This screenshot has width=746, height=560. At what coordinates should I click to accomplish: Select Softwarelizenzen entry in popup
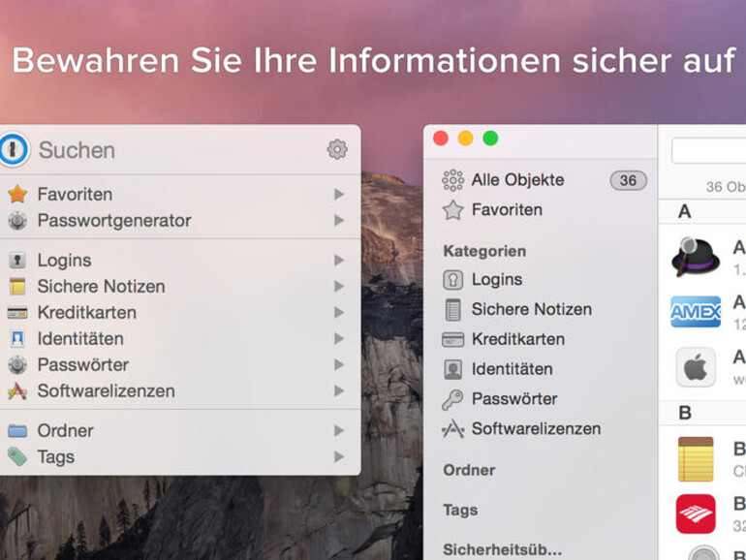(178, 391)
